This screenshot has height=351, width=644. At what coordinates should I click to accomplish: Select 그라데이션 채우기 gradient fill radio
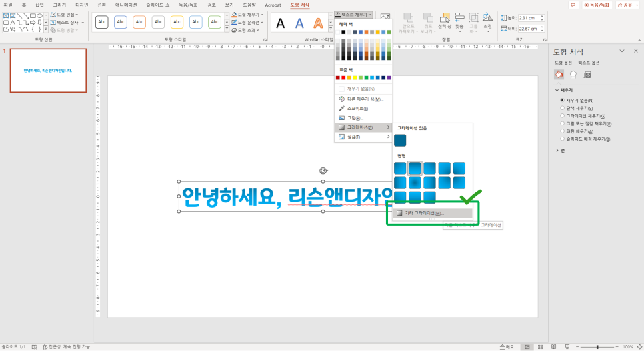(562, 116)
